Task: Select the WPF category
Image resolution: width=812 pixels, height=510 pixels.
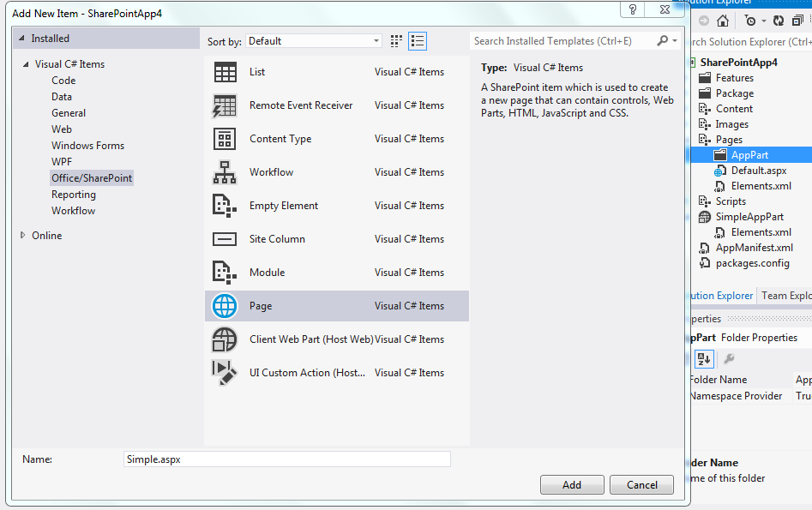Action: click(62, 162)
